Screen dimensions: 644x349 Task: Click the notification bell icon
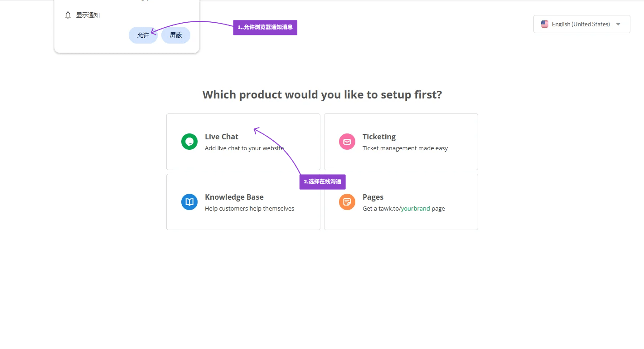tap(68, 15)
